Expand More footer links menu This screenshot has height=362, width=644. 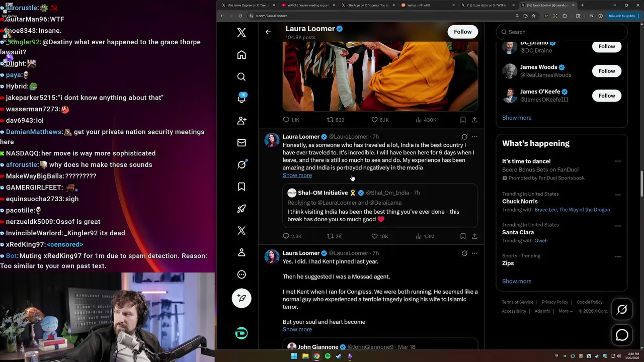coord(566,311)
